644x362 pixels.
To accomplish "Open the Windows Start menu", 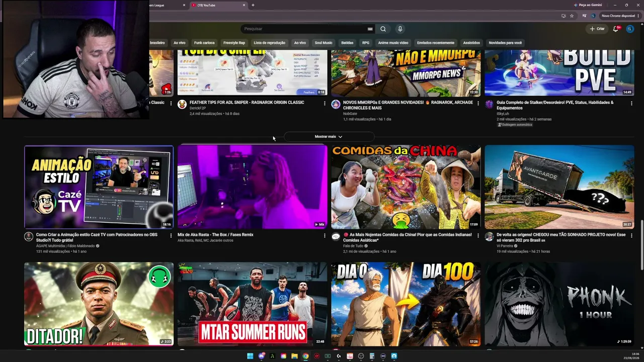I will point(250,356).
